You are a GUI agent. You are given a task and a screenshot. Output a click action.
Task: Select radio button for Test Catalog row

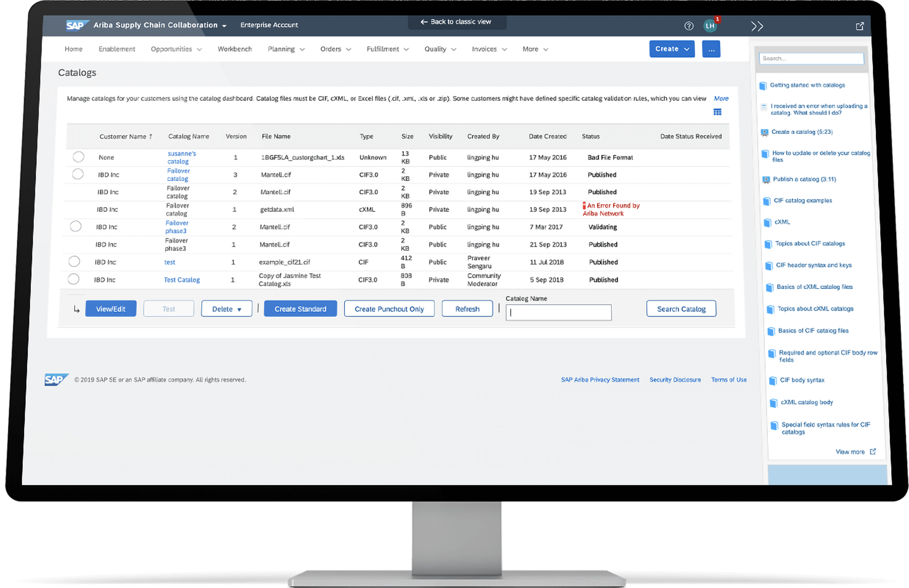click(x=74, y=279)
